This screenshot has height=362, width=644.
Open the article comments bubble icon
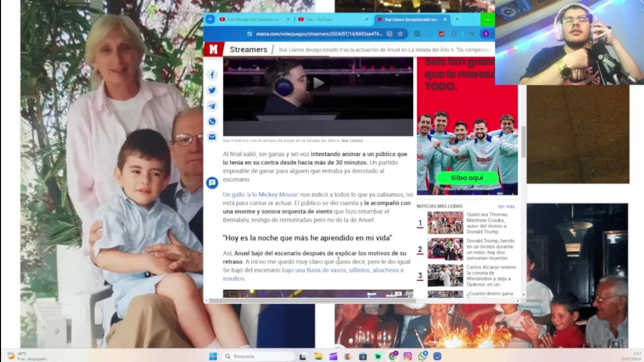click(212, 183)
